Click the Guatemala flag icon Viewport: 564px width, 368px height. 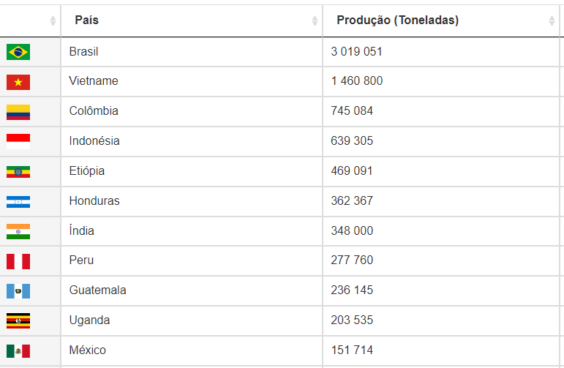pyautogui.click(x=18, y=291)
